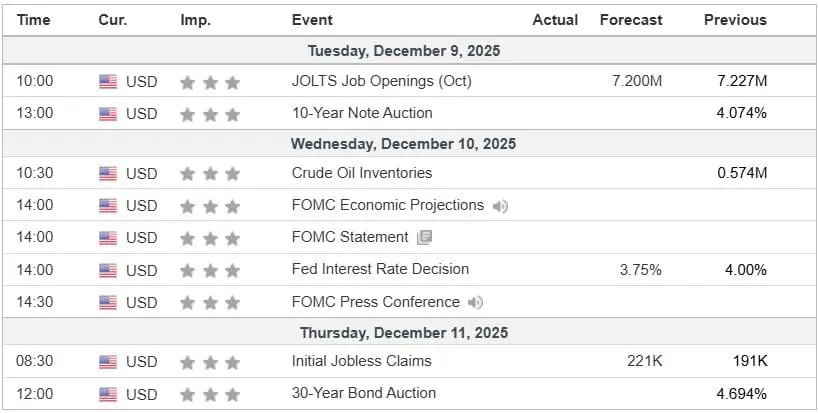The width and height of the screenshot is (818, 413).
Task: Click the 3.75% forecast value
Action: click(642, 270)
